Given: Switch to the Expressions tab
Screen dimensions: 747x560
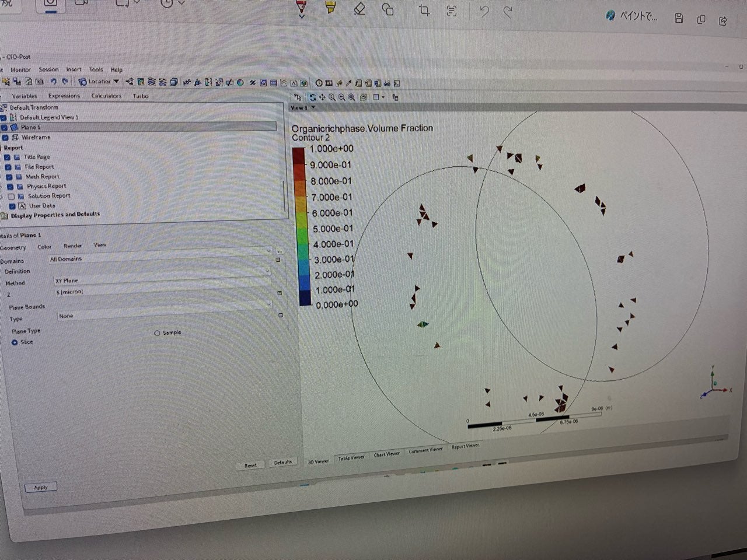Looking at the screenshot, I should click(x=64, y=96).
